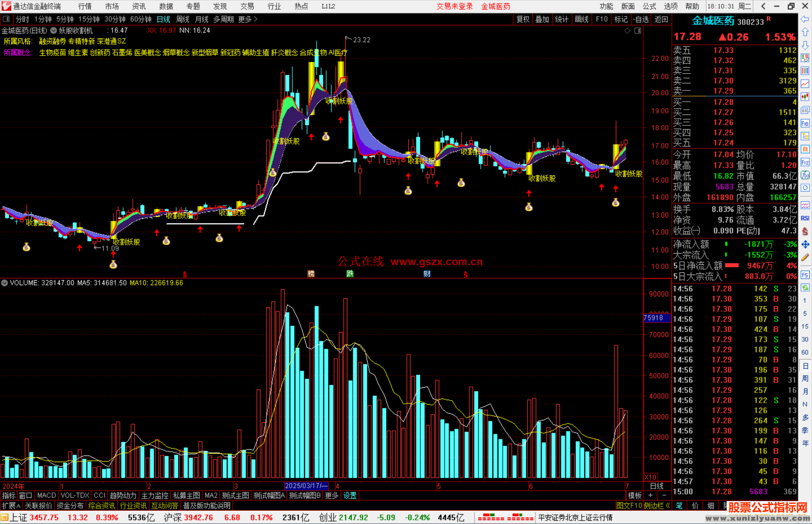Toggle the VOLUME indicator circle button
812x524 pixels.
(x=5, y=283)
